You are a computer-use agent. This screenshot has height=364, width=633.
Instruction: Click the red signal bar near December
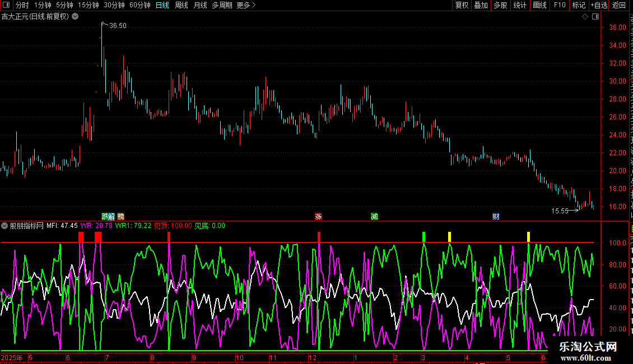tap(319, 237)
